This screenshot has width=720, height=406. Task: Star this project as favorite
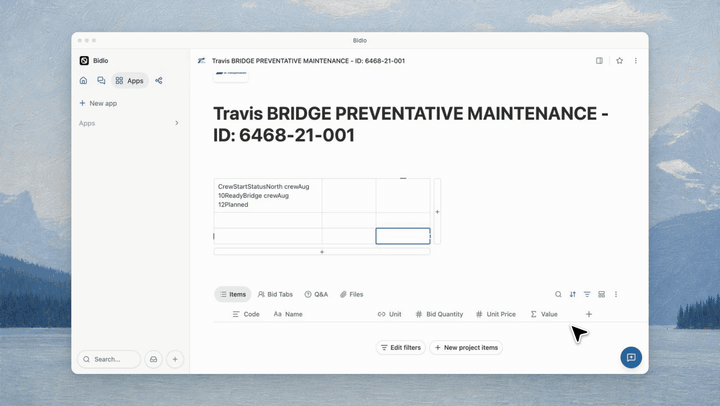click(x=619, y=61)
